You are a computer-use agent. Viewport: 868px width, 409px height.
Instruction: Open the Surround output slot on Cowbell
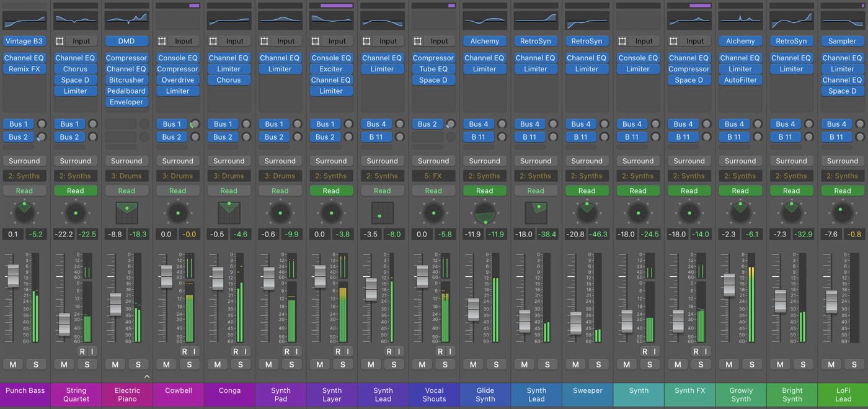177,161
